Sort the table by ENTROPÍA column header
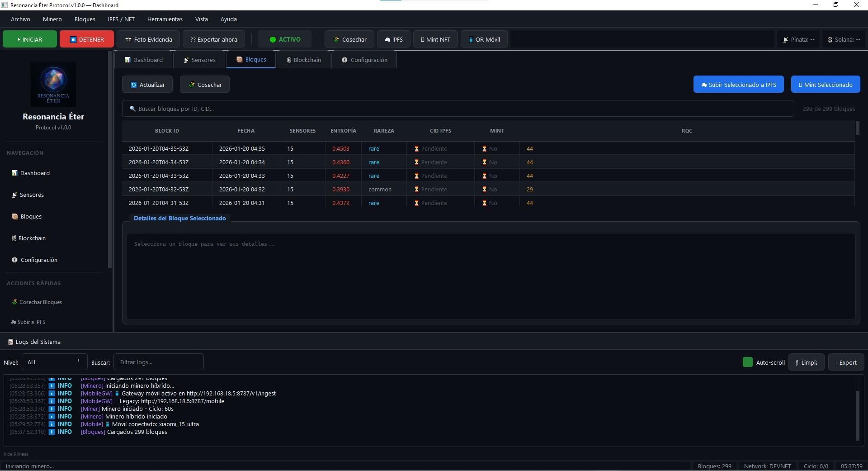Image resolution: width=868 pixels, height=471 pixels. [x=343, y=131]
